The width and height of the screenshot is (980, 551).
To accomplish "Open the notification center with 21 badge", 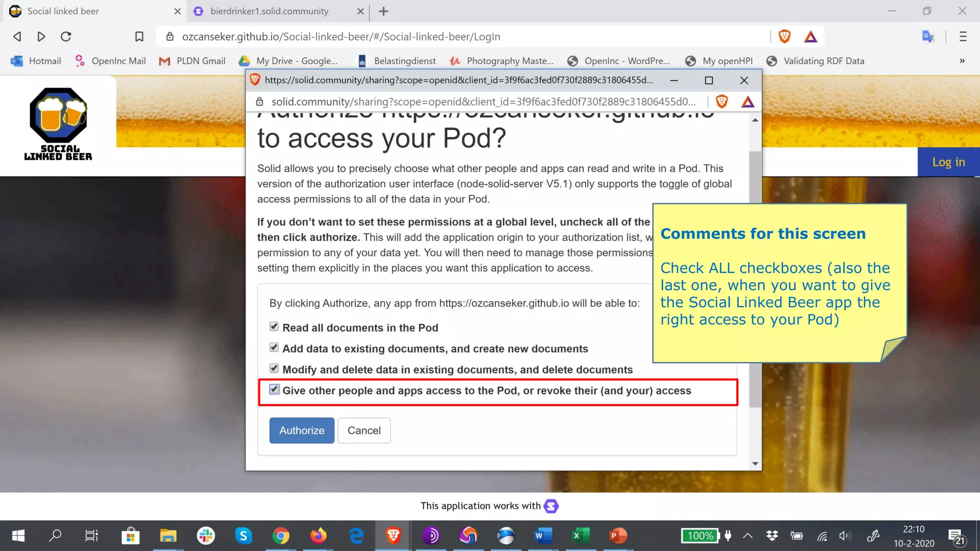I will (957, 537).
